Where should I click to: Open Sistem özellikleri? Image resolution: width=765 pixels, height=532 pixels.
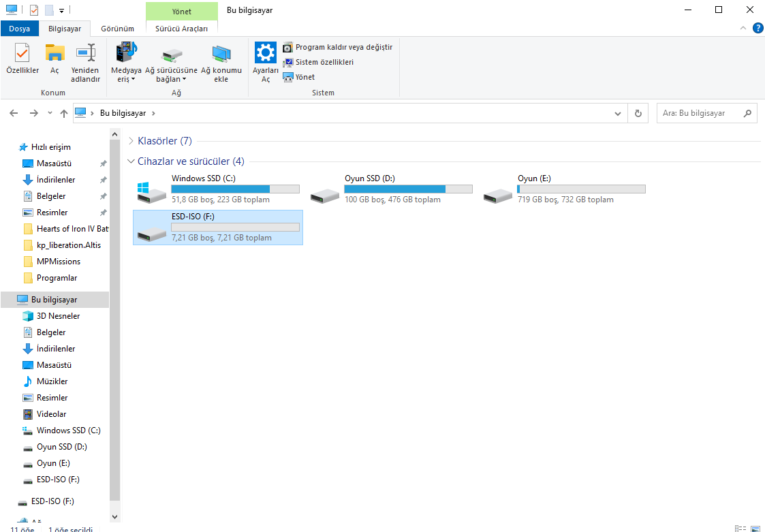tap(318, 62)
